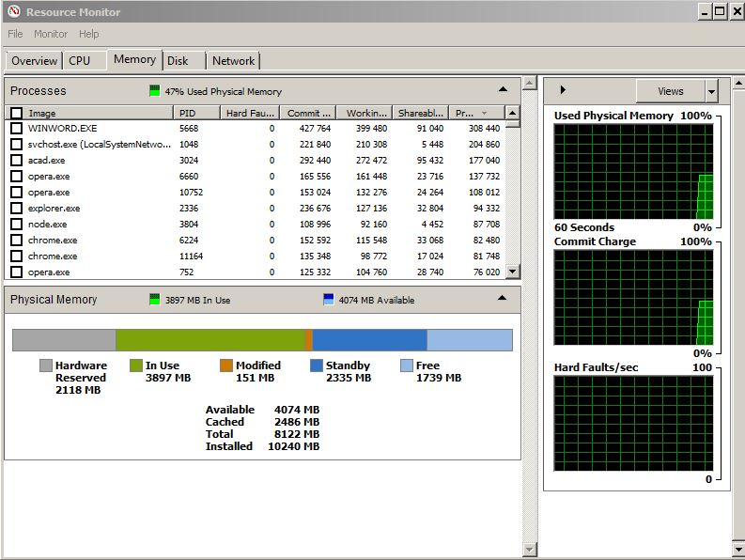Screen dimensions: 745x560
Task: Open the Views dropdown arrow
Action: (x=711, y=91)
